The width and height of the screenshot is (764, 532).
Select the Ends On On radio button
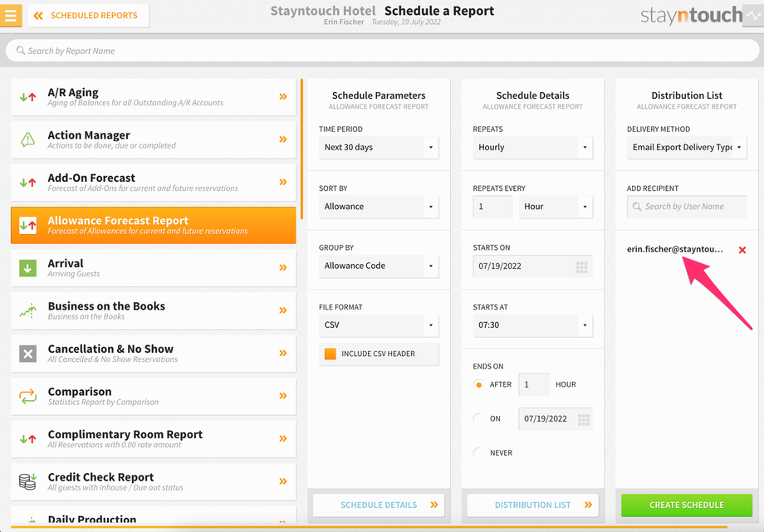click(x=478, y=418)
